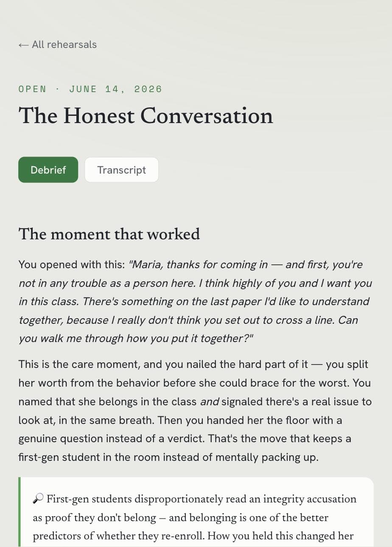The height and width of the screenshot is (547, 392).
Task: Click the green left border of the callout
Action: tap(20, 512)
